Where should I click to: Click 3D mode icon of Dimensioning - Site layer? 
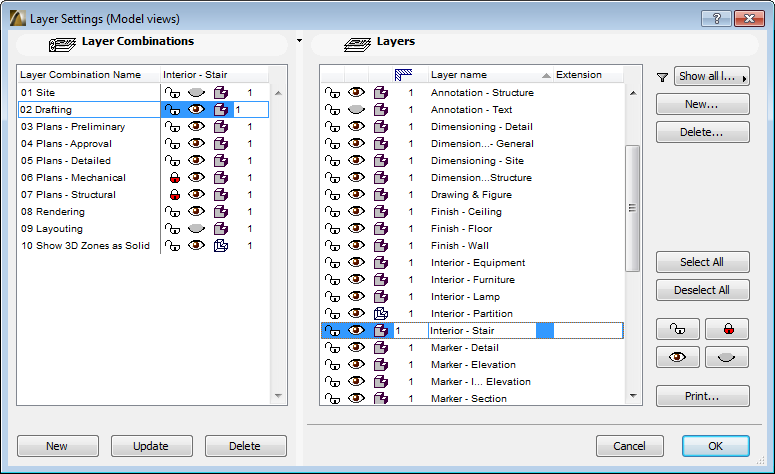(x=381, y=161)
